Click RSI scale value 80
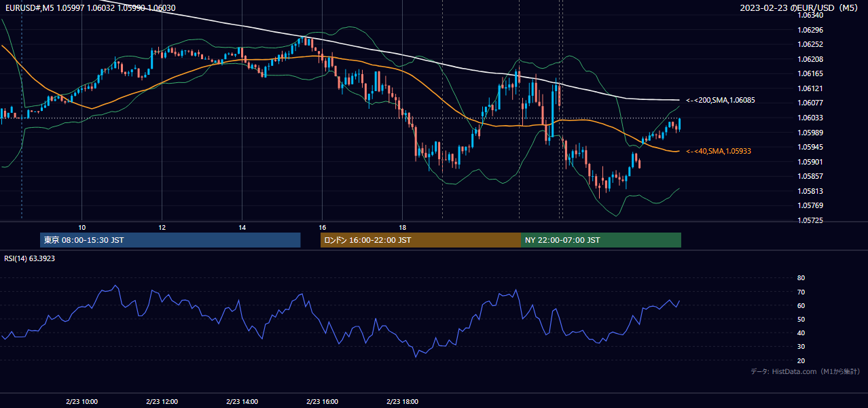 point(801,278)
